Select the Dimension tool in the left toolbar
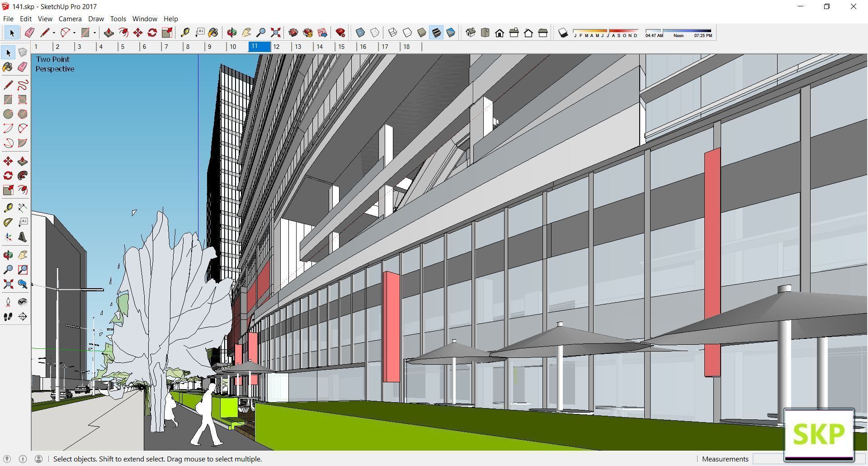The image size is (868, 466). point(22,208)
